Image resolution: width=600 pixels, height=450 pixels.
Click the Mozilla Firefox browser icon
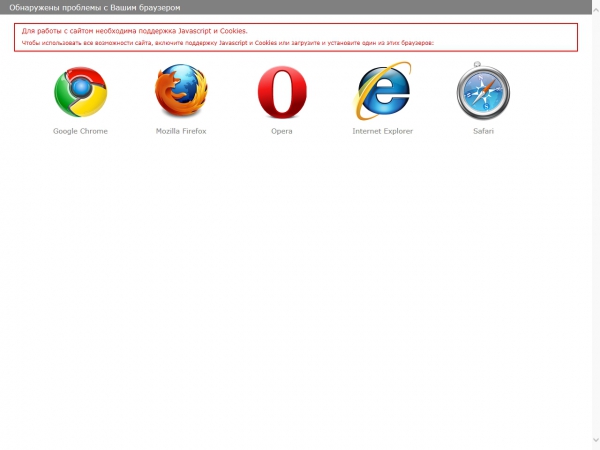point(181,91)
